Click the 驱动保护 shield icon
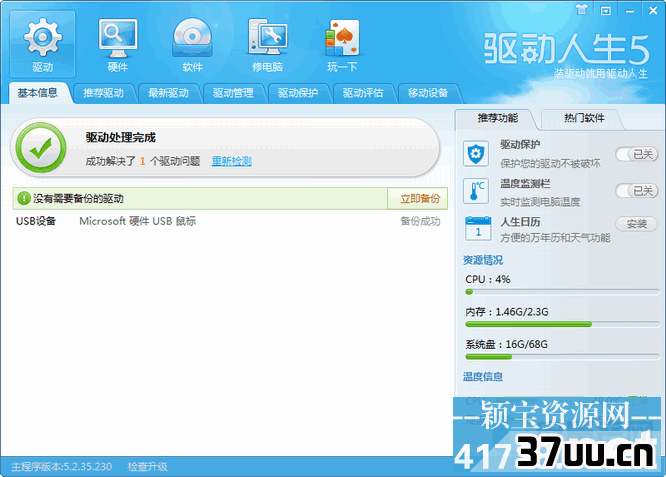 tap(475, 153)
